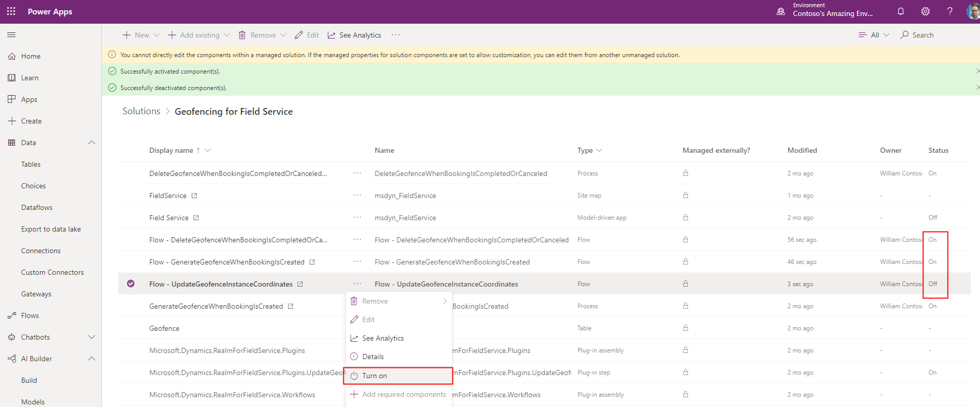Sort by the Status column header
Image resolution: width=980 pixels, height=407 pixels.
coord(938,150)
